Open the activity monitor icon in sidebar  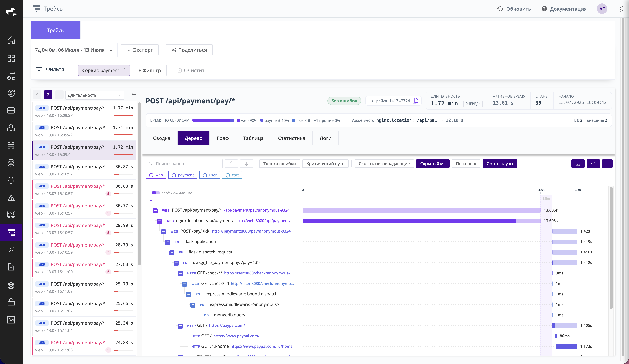(11, 320)
